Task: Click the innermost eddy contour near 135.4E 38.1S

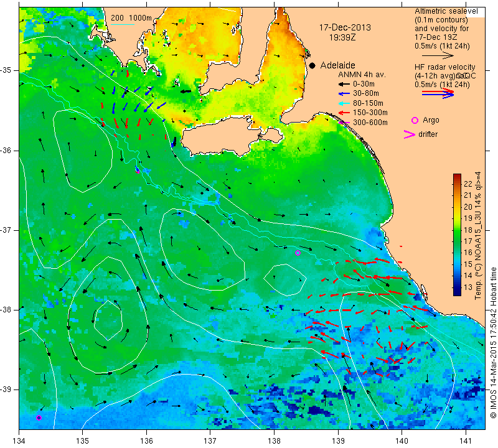Action: click(x=108, y=320)
